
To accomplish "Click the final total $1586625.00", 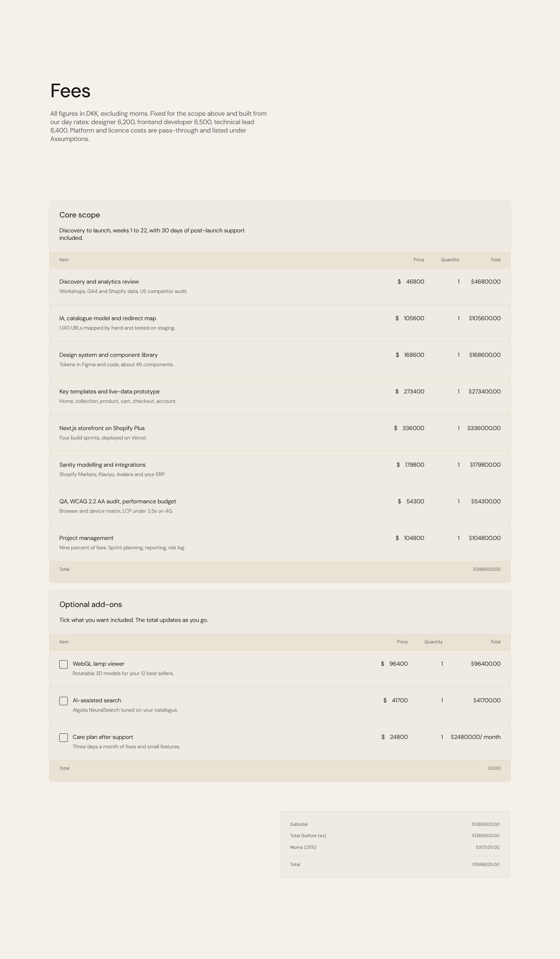I will click(x=486, y=864).
